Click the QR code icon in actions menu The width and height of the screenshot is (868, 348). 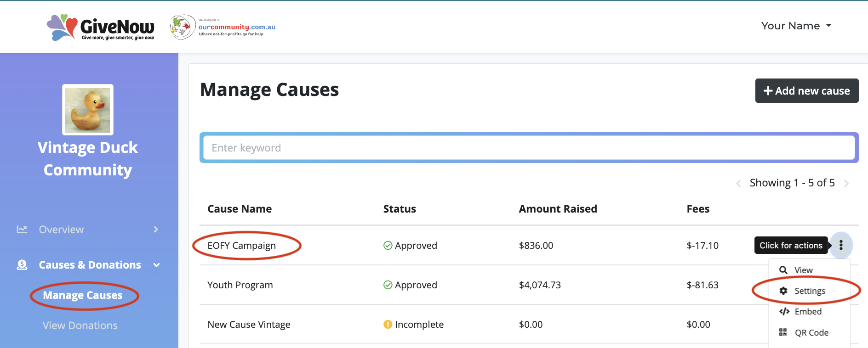[x=783, y=332]
